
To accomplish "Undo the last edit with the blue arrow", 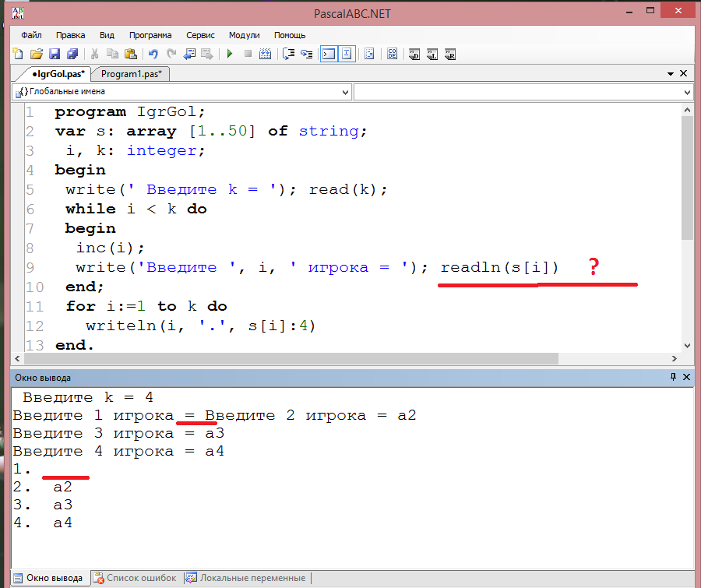I will click(153, 54).
